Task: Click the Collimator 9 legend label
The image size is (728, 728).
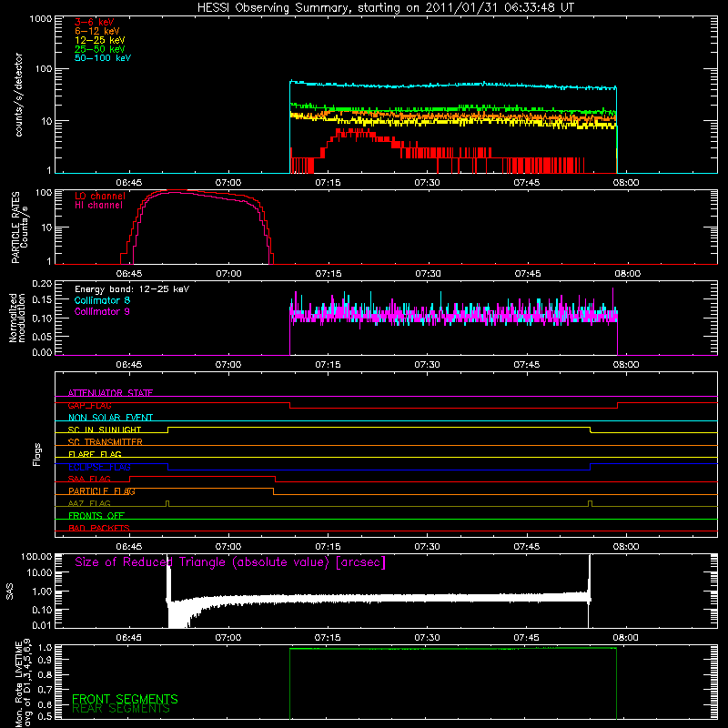Action: coord(102,311)
